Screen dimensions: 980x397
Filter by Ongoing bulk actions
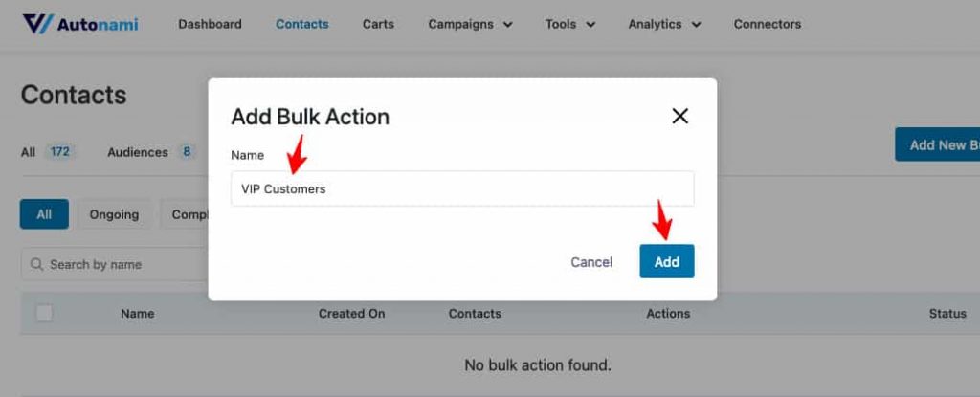point(114,214)
